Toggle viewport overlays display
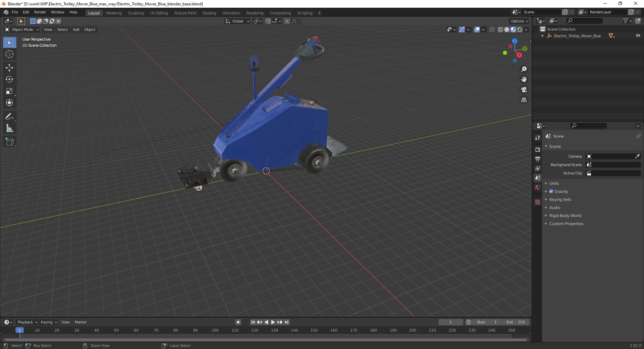This screenshot has height=349, width=644. 477,30
